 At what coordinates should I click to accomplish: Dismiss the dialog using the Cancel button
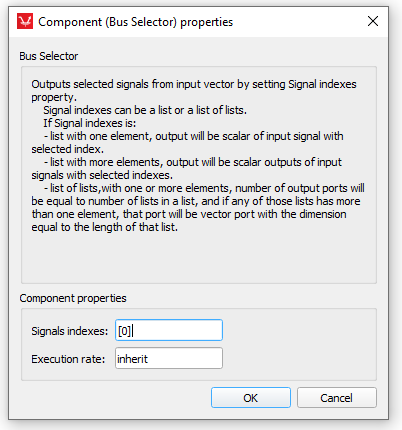pyautogui.click(x=337, y=398)
